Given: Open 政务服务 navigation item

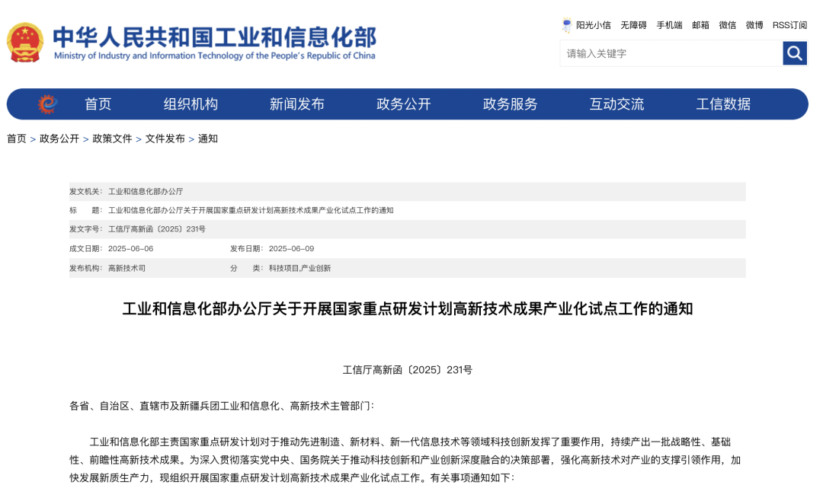Looking at the screenshot, I should (510, 104).
